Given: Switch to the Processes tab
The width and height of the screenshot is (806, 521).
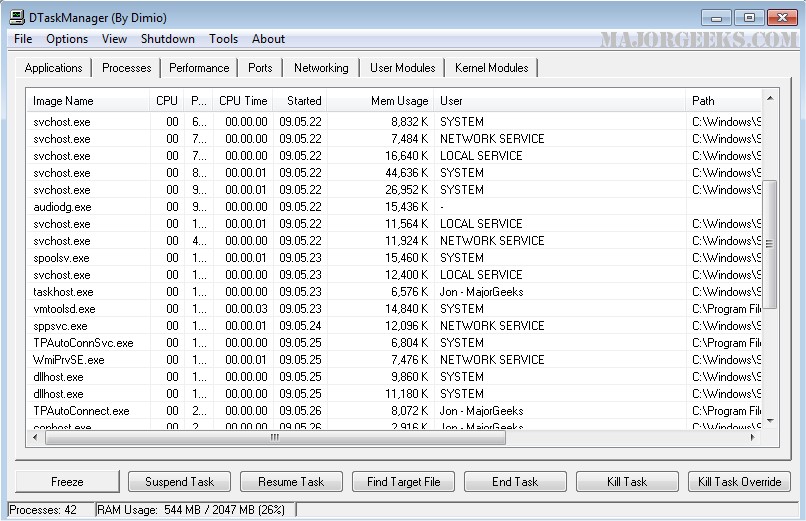Looking at the screenshot, I should pos(126,68).
